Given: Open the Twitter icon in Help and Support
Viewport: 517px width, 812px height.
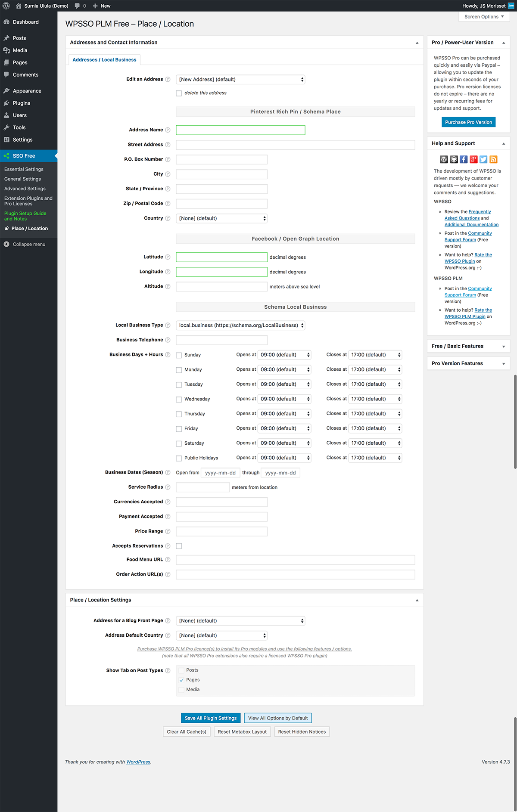Looking at the screenshot, I should 483,160.
